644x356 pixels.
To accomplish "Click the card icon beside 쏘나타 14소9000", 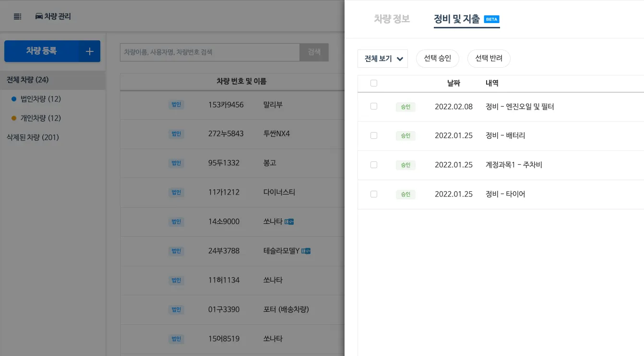I will [289, 221].
